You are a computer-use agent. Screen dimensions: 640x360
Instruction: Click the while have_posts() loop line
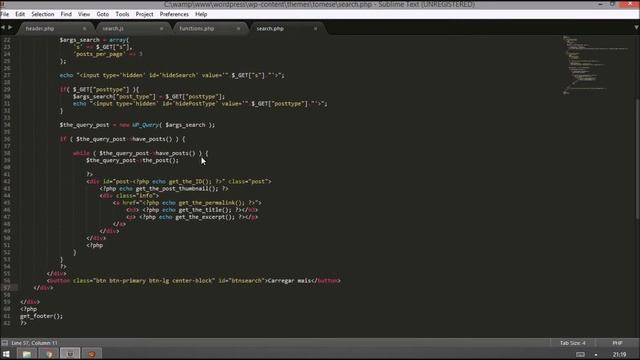click(140, 153)
